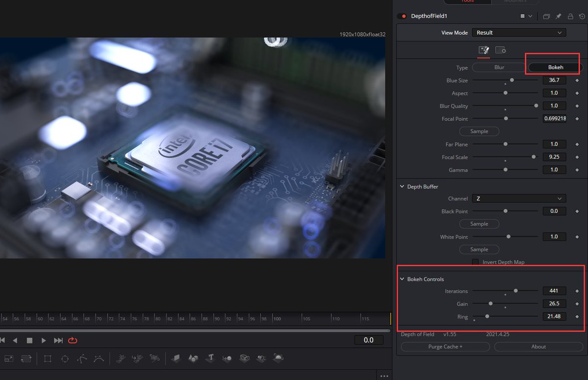Stop playback
Image resolution: width=588 pixels, height=380 pixels.
pos(29,340)
